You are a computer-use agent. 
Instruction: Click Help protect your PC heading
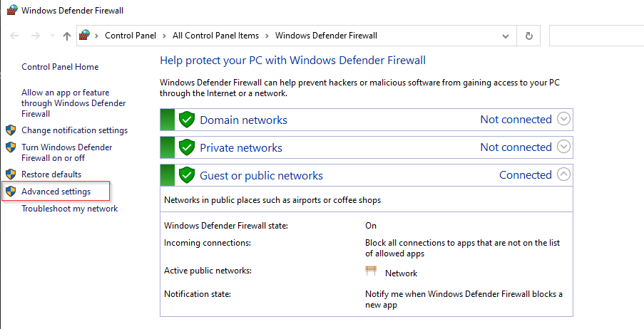tap(293, 61)
